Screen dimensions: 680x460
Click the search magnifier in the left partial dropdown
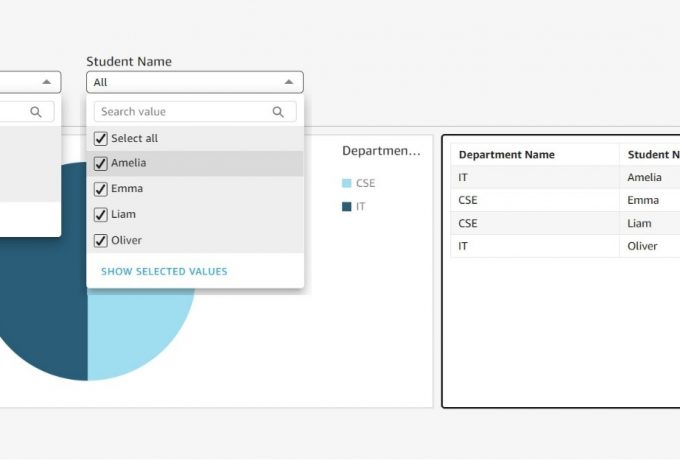[x=36, y=112]
